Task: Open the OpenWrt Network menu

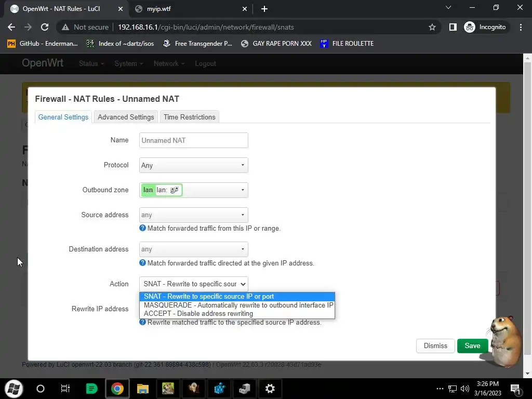Action: (x=169, y=63)
